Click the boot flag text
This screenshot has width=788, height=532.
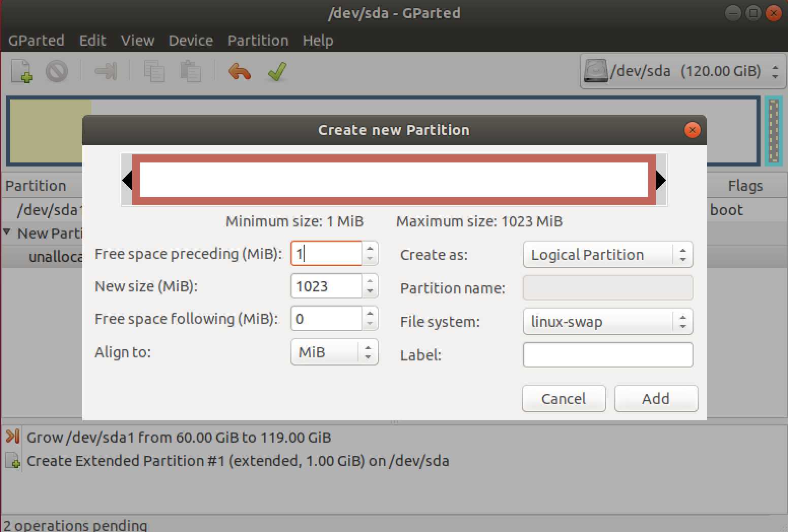(x=726, y=210)
